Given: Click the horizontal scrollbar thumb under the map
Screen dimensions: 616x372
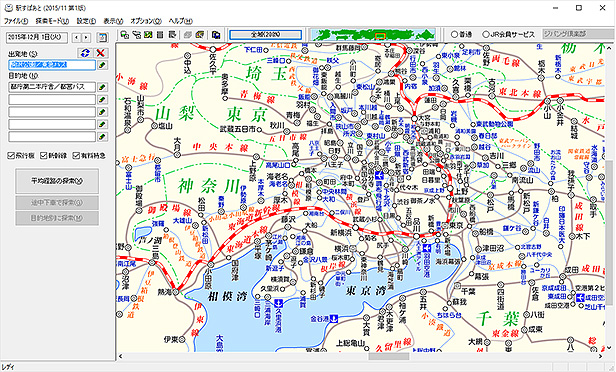Looking at the screenshot, I should (388, 356).
